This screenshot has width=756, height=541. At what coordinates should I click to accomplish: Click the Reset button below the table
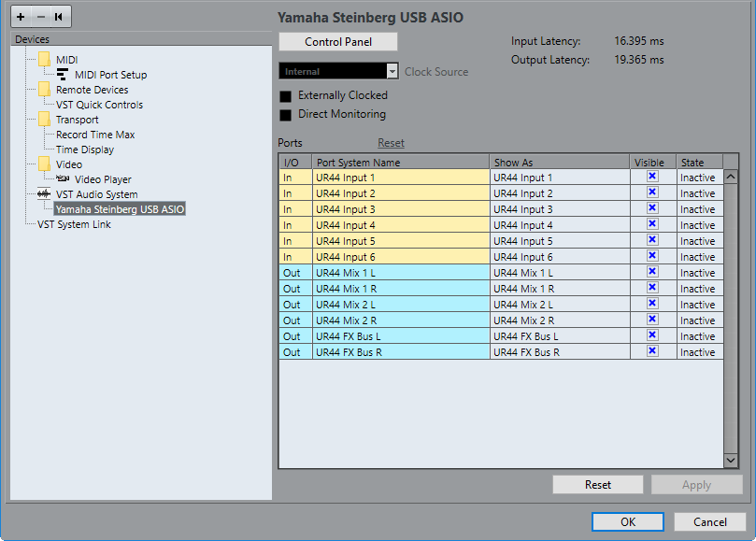598,485
